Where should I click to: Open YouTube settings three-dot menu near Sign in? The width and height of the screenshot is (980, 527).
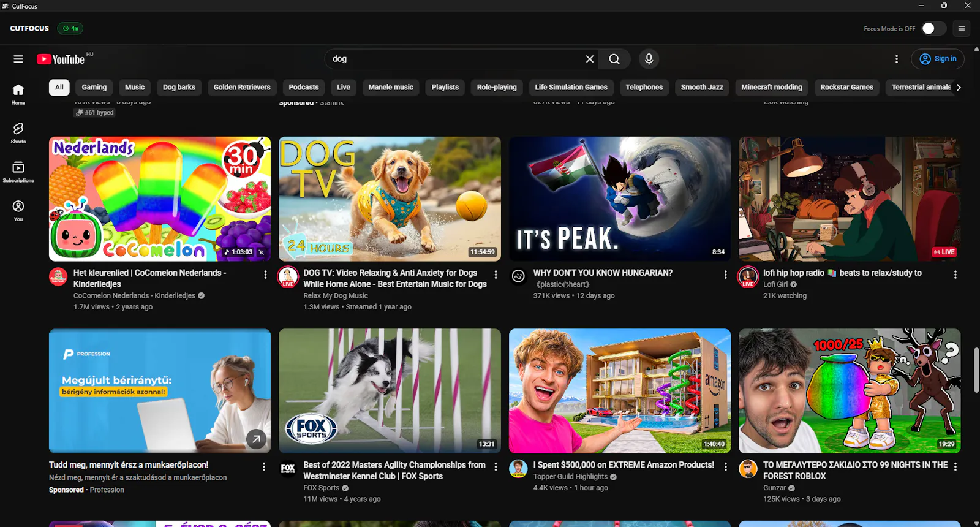point(897,59)
